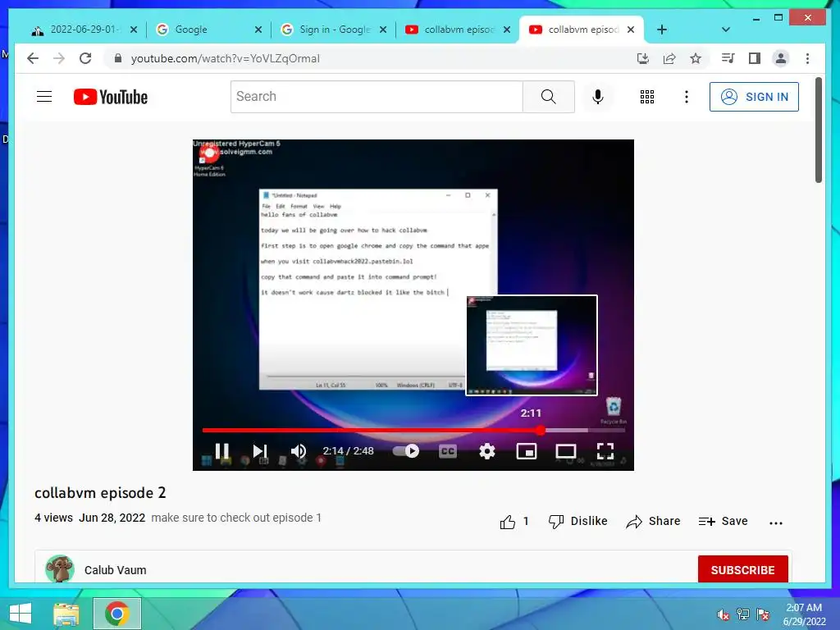
Task: Open network tray icon
Action: tap(743, 614)
